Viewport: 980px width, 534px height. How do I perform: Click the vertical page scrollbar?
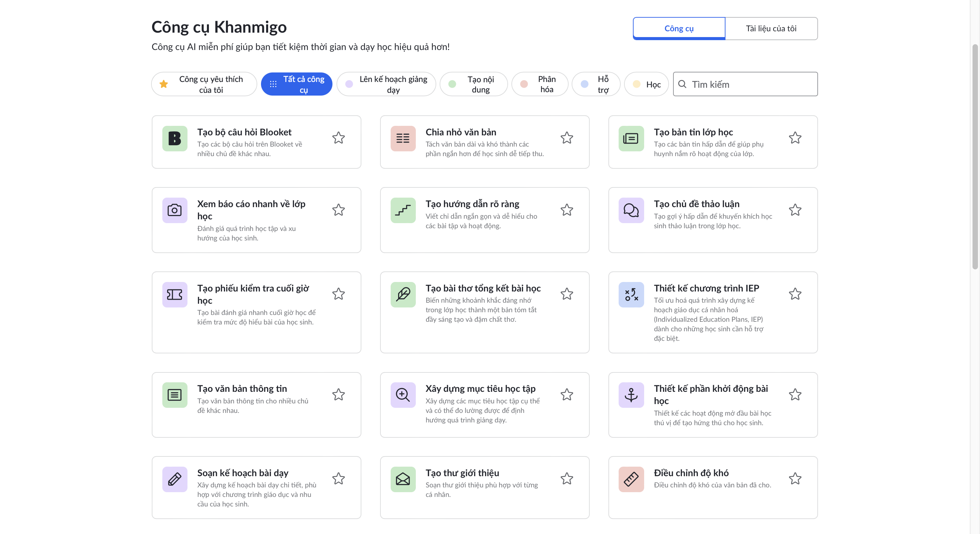pyautogui.click(x=975, y=156)
